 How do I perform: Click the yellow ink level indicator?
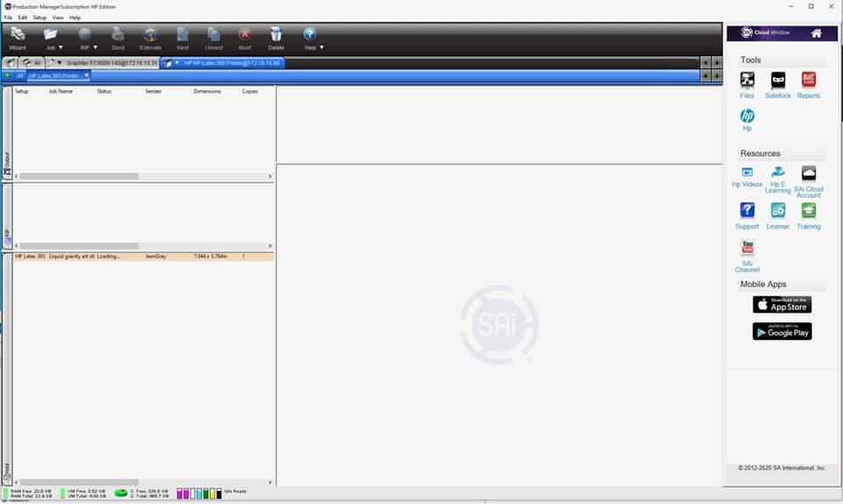click(x=213, y=493)
